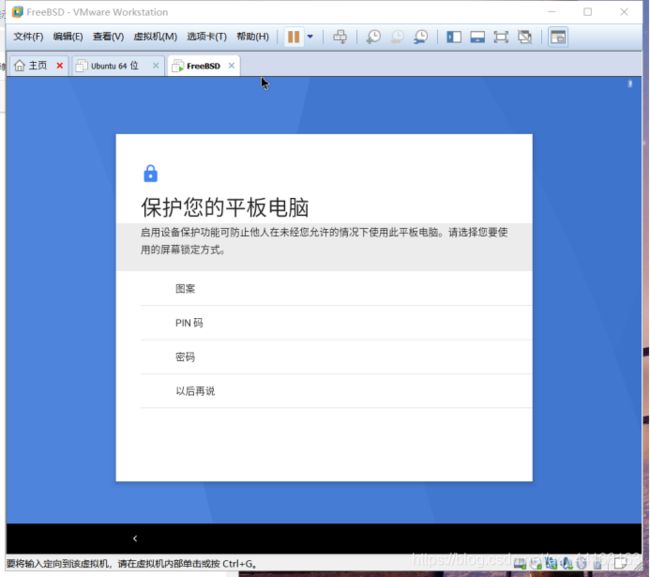The width and height of the screenshot is (650, 577).
Task: Revert VM to previous snapshot
Action: pyautogui.click(x=397, y=37)
